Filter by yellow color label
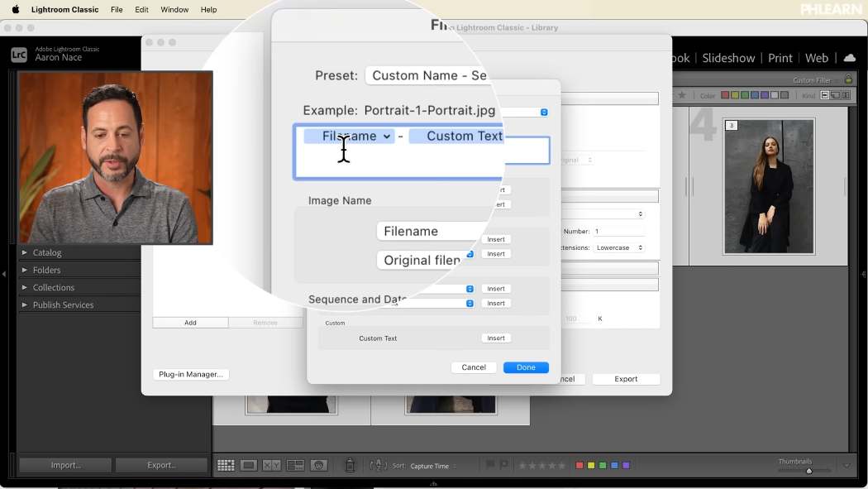This screenshot has width=868, height=489. [735, 95]
